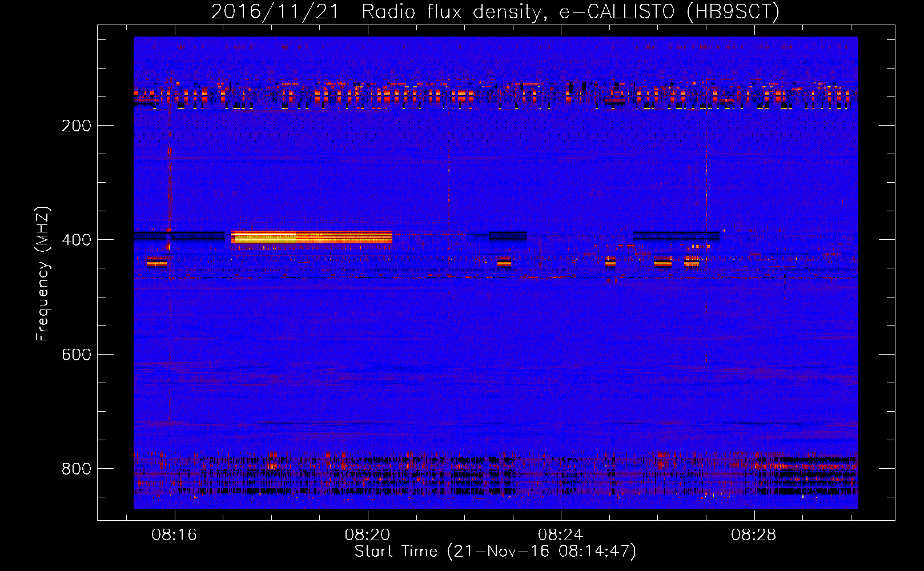Click the plot title '2016/11/21 Radio flux density'
The image size is (924, 571).
(495, 11)
